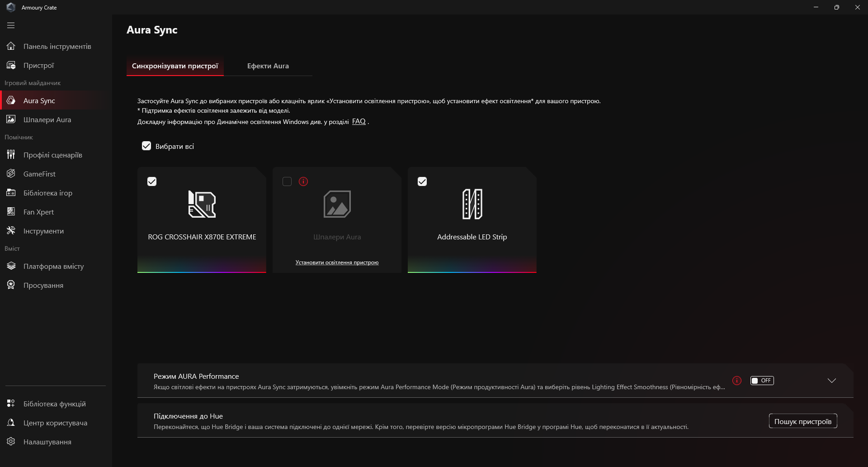Click the Armoury Crate logo icon
868x467 pixels.
(11, 7)
